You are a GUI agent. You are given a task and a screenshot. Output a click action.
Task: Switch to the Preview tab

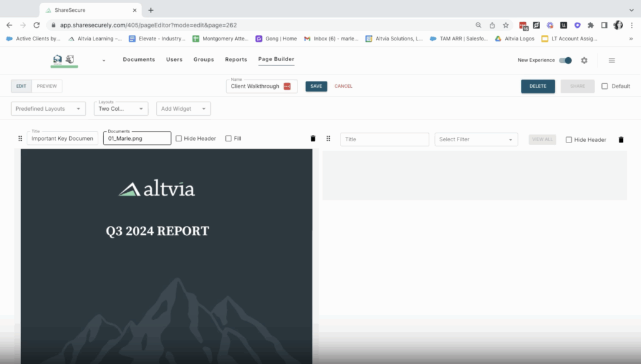pyautogui.click(x=47, y=86)
